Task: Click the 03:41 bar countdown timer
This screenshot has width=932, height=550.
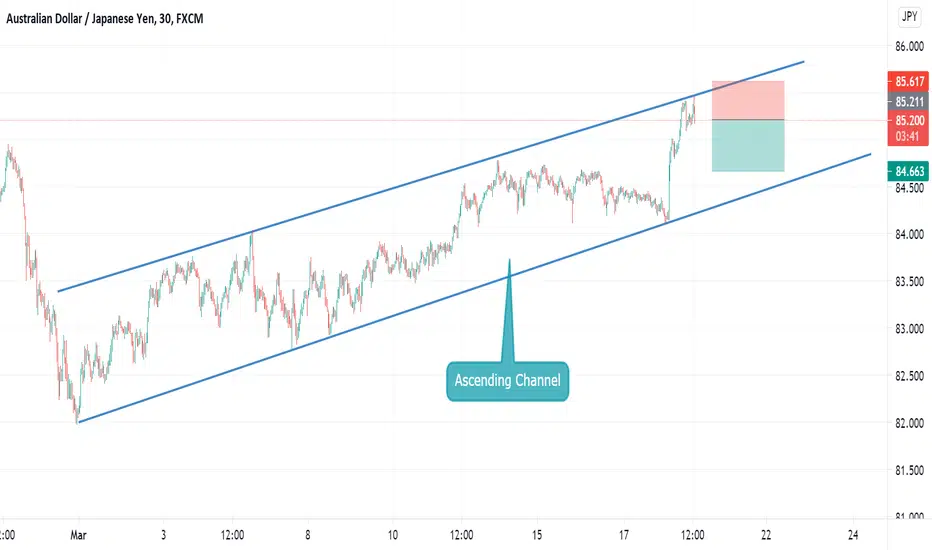Action: [x=909, y=135]
